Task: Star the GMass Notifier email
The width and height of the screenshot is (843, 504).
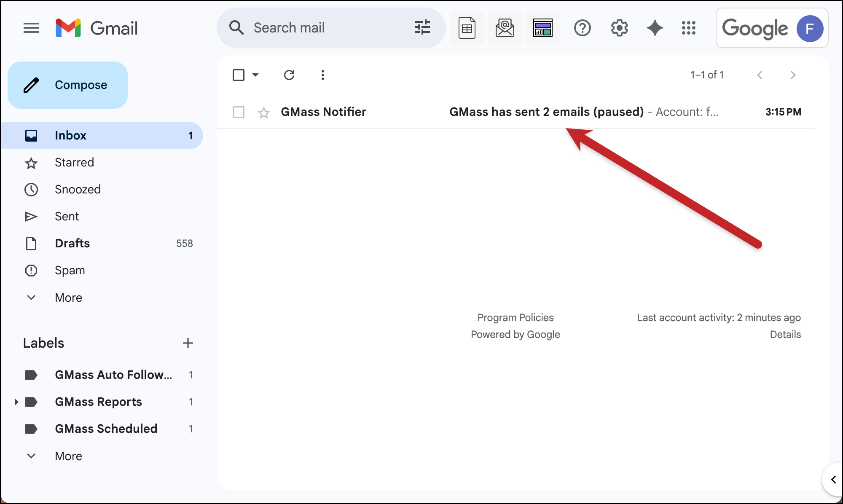Action: tap(264, 113)
